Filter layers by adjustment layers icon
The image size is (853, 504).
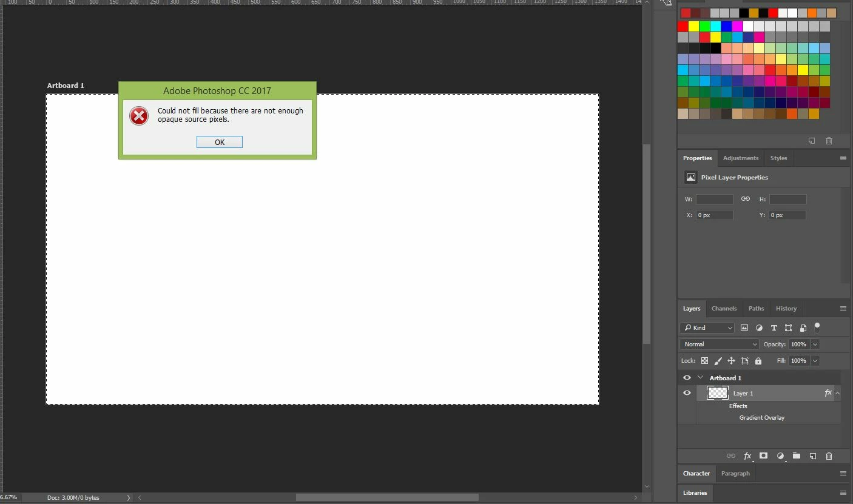(x=759, y=328)
